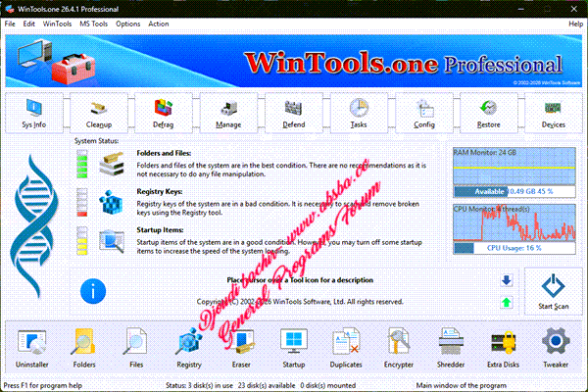Open the Tweaker tool

[556, 349]
